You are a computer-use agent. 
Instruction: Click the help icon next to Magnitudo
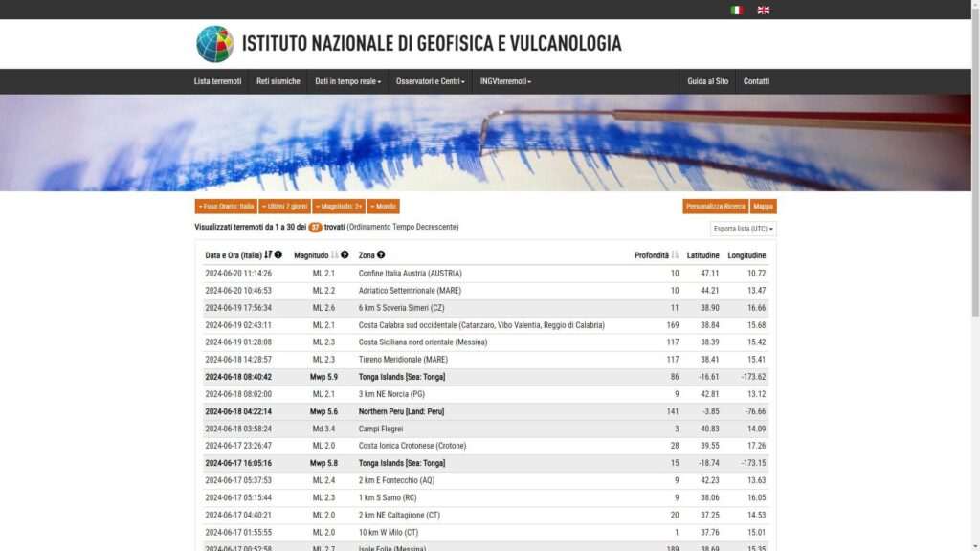(x=345, y=255)
